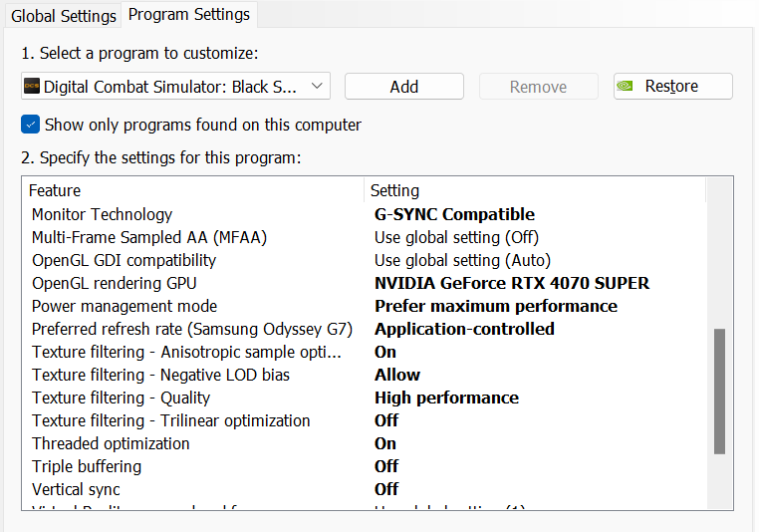Change the G-SYNC Compatible setting value
This screenshot has height=532, width=759.
(454, 214)
